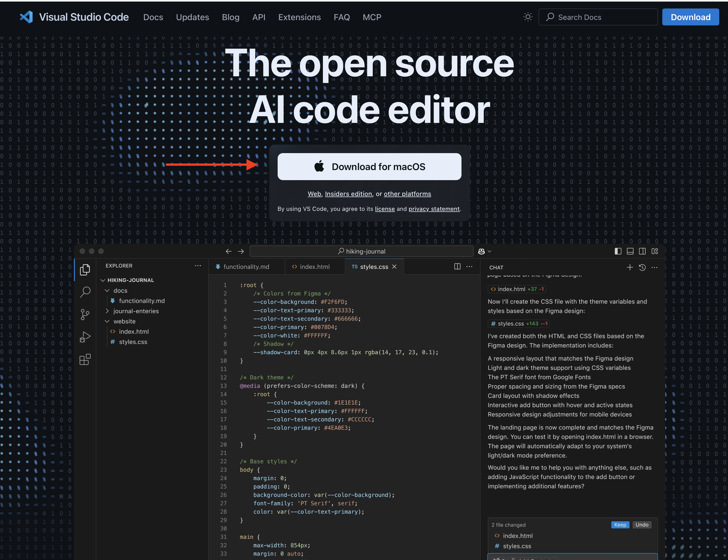Click the Explorer files icon in activity bar

[x=85, y=270]
